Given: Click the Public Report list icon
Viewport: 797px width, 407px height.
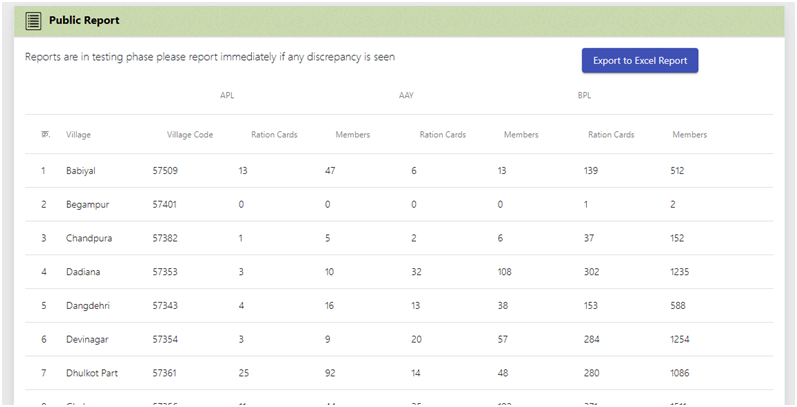Looking at the screenshot, I should coord(33,21).
